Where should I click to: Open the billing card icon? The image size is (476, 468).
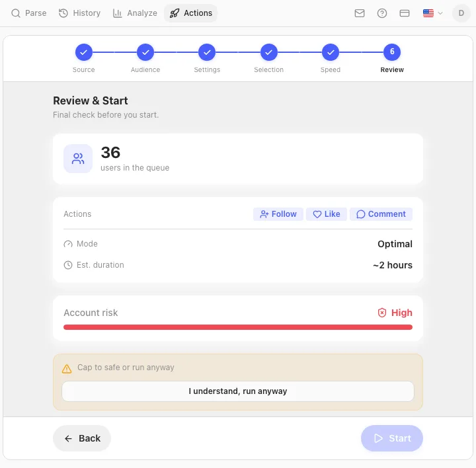[405, 13]
